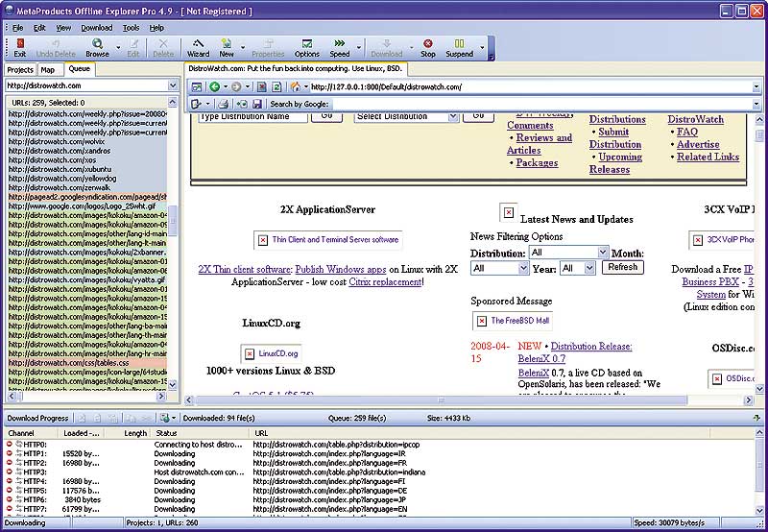Click red stop icon for channel HTTP7

(x=10, y=509)
